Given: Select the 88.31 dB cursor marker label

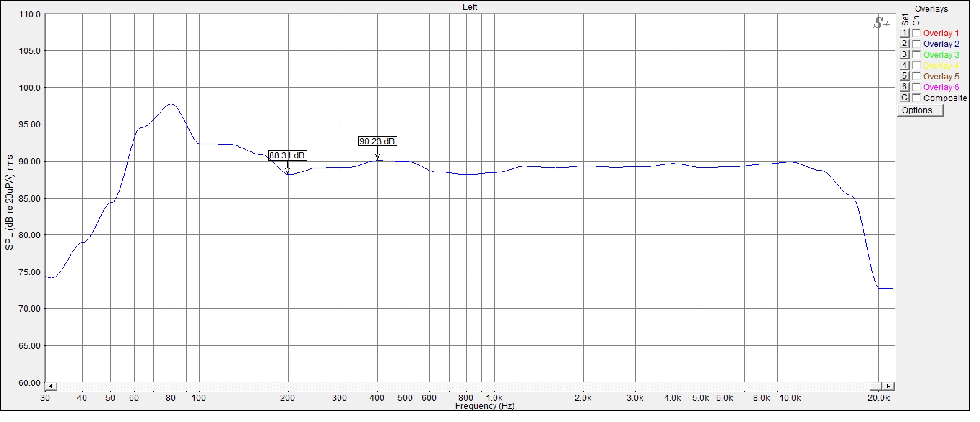Looking at the screenshot, I should click(x=287, y=155).
